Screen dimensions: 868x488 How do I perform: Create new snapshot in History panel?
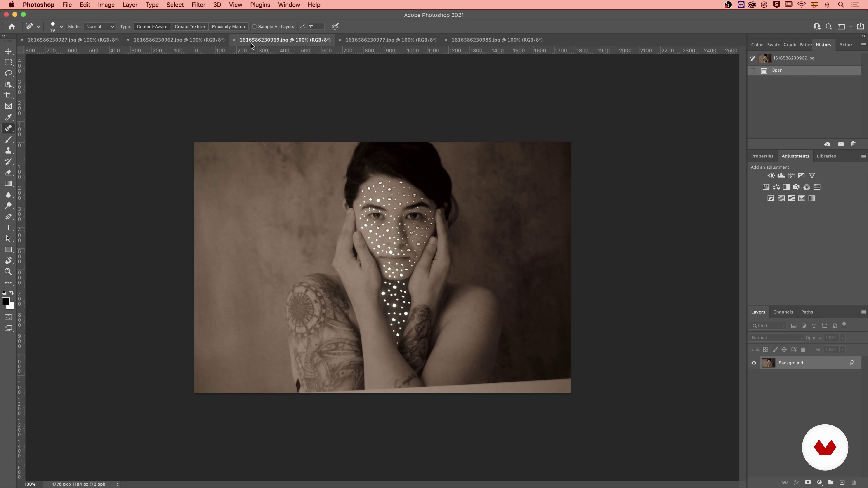(841, 144)
